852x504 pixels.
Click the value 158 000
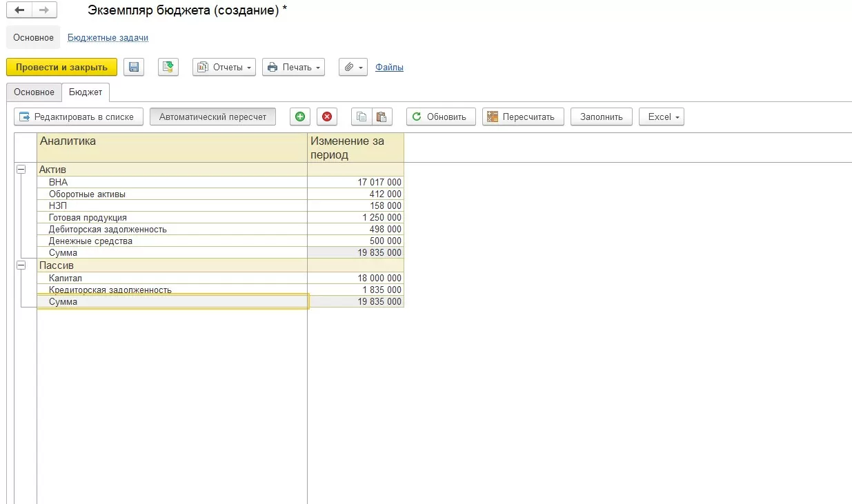386,205
